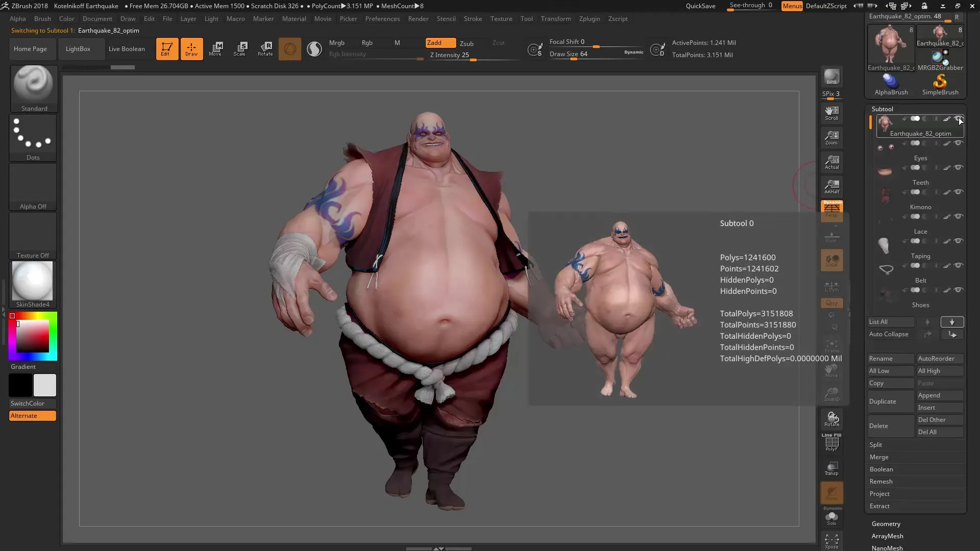Viewport: 980px width, 551px height.
Task: Open the SkinShade4 material picker
Action: click(33, 285)
